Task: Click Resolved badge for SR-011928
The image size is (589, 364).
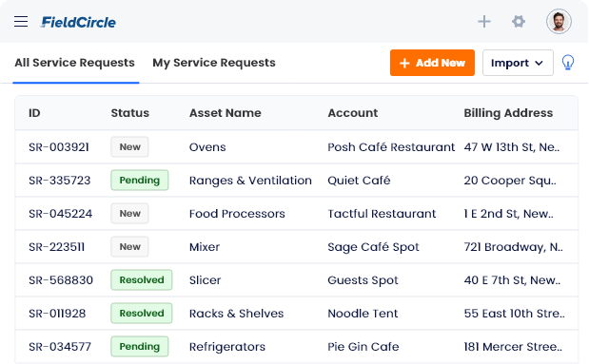Action: click(x=142, y=314)
